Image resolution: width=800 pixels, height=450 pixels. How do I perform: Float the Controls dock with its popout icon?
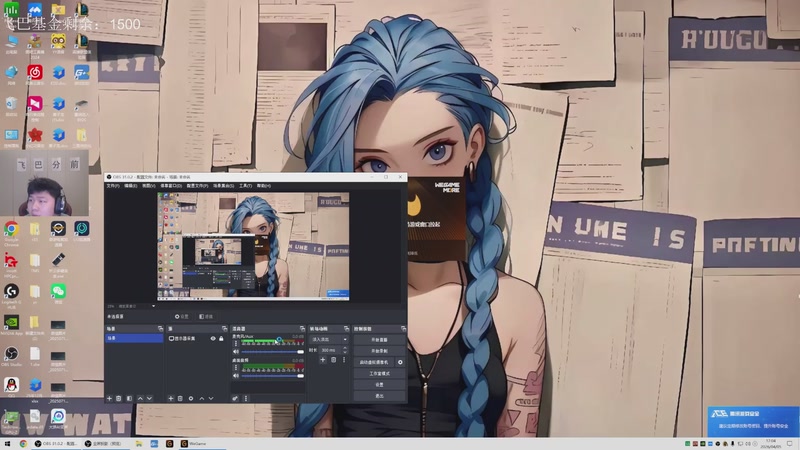point(403,329)
